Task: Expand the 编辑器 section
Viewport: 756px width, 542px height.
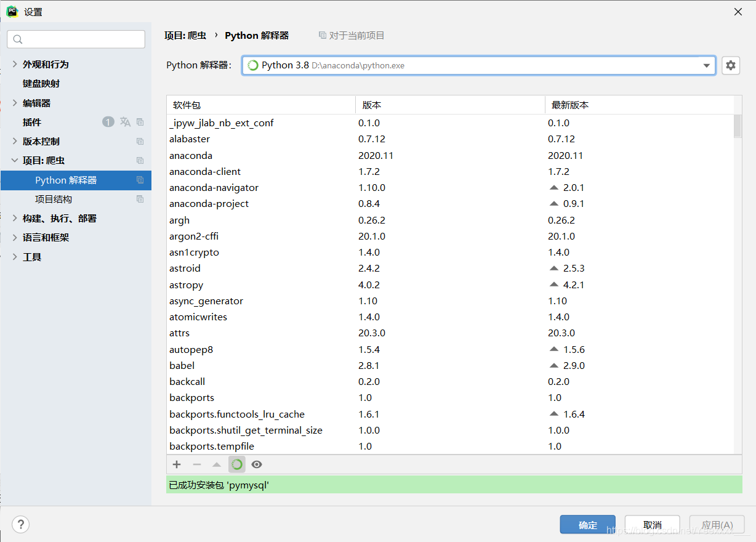Action: coord(15,103)
